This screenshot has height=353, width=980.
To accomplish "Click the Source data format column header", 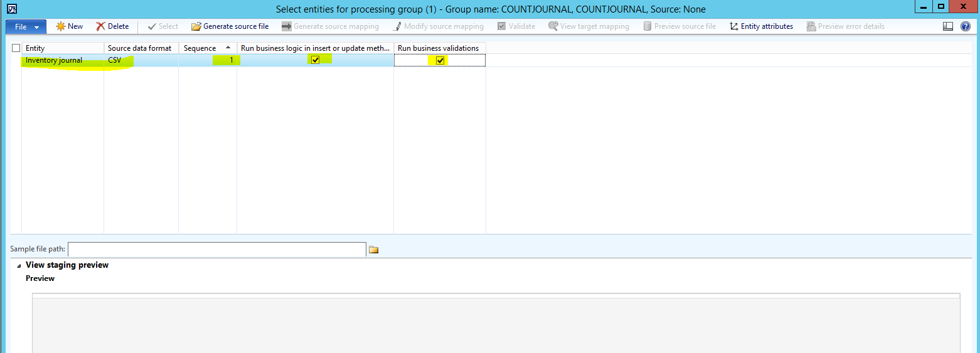I will 141,48.
